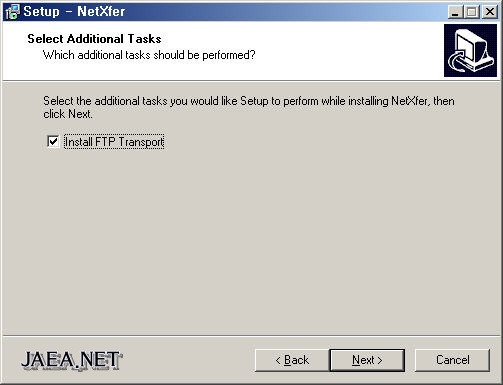Click the setup icon in title bar
Screen dimensions: 503x385
pyautogui.click(x=13, y=12)
